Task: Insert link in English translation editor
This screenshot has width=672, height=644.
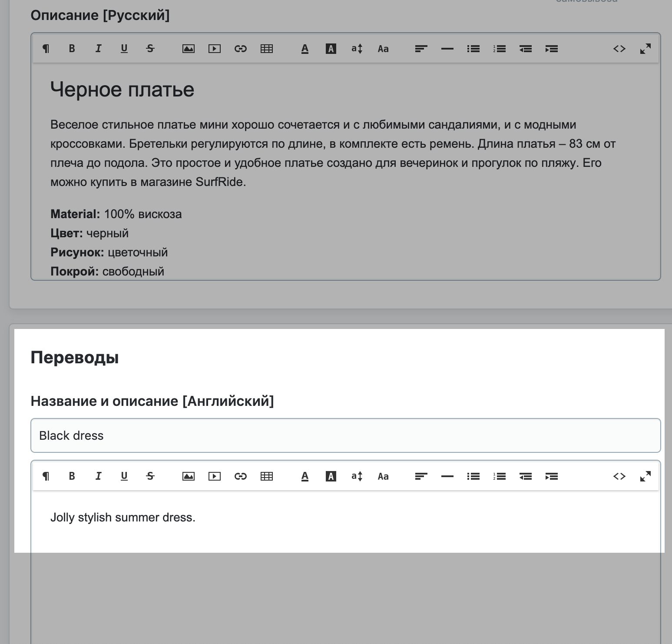Action: 241,476
